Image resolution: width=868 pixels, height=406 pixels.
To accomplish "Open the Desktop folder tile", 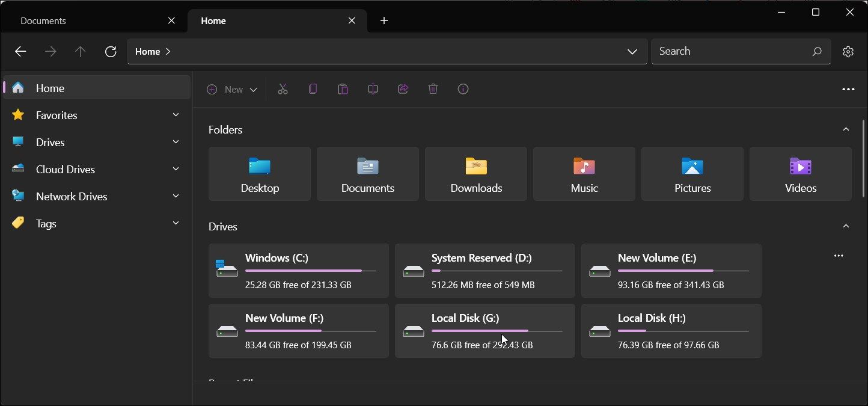I will pyautogui.click(x=260, y=174).
